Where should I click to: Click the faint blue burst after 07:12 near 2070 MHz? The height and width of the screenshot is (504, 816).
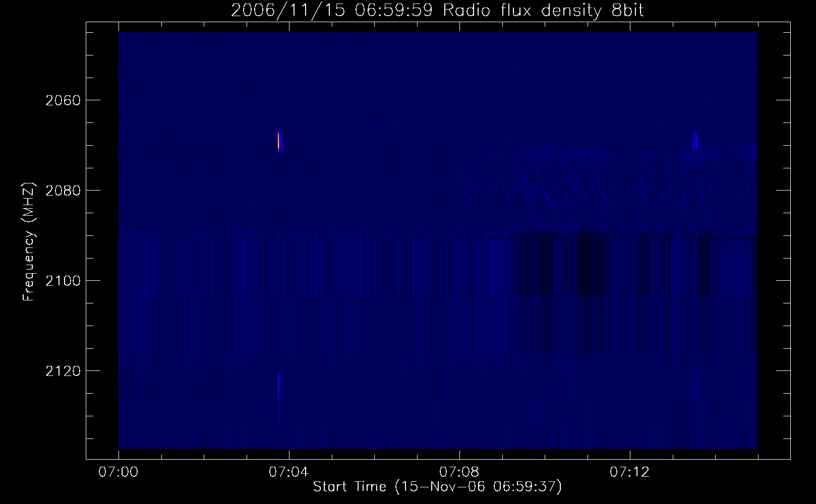coord(695,141)
